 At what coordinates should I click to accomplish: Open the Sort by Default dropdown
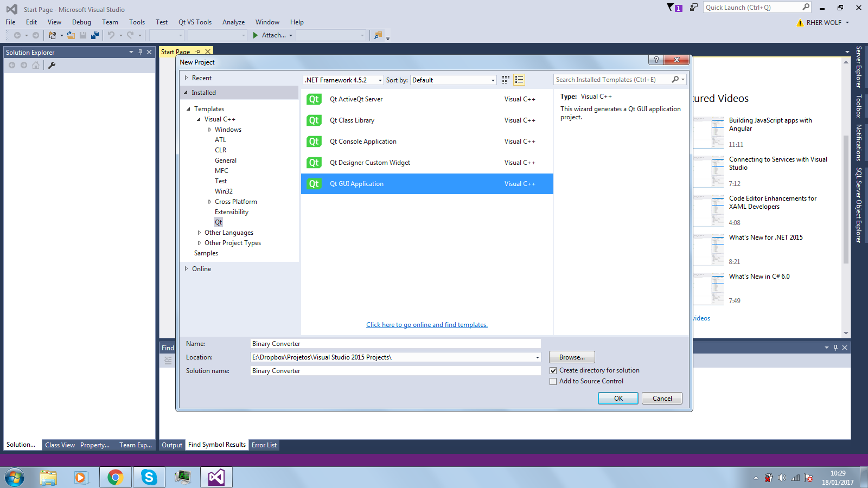(x=454, y=80)
